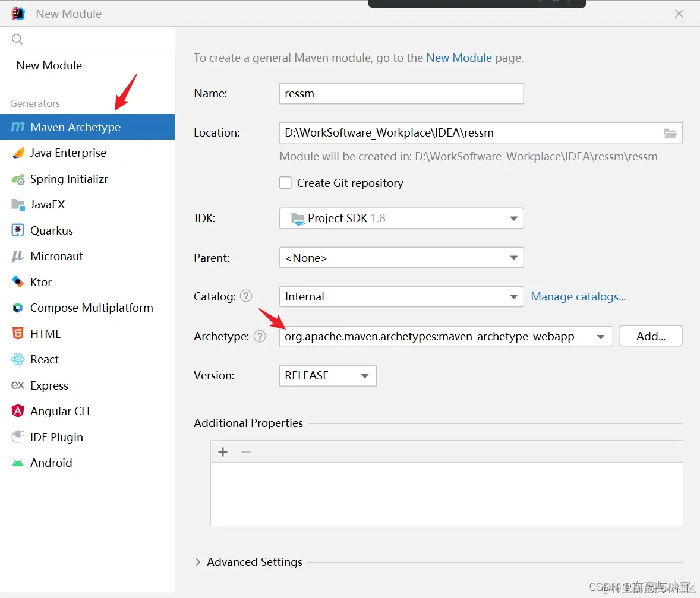Image resolution: width=700 pixels, height=598 pixels.
Task: Select the Spring Initializr generator
Action: (x=87, y=179)
